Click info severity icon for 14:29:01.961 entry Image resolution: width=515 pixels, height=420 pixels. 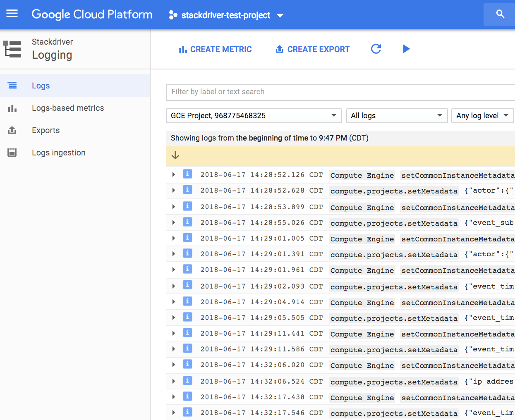(187, 269)
